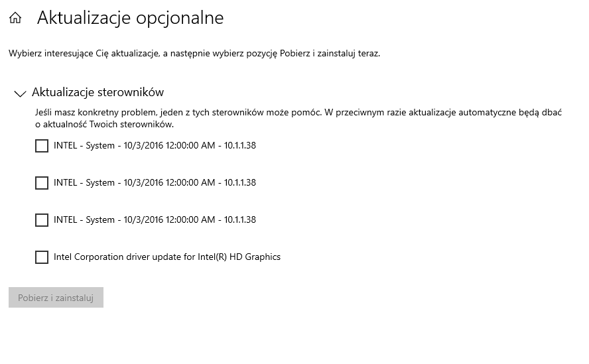Click the Aktualizacje sterowników section heading
Viewport: 589px width, 364px height.
(98, 92)
